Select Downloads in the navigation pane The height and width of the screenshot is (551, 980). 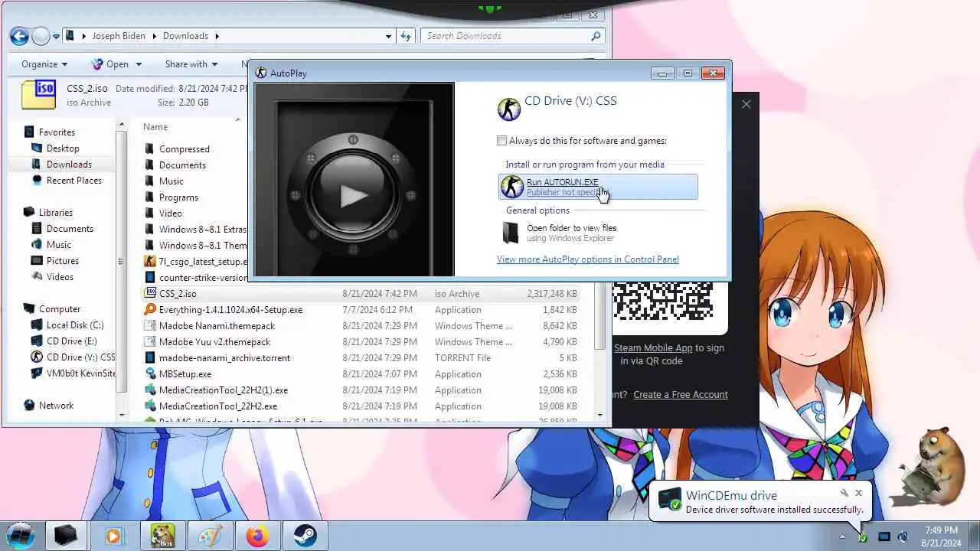coord(69,165)
